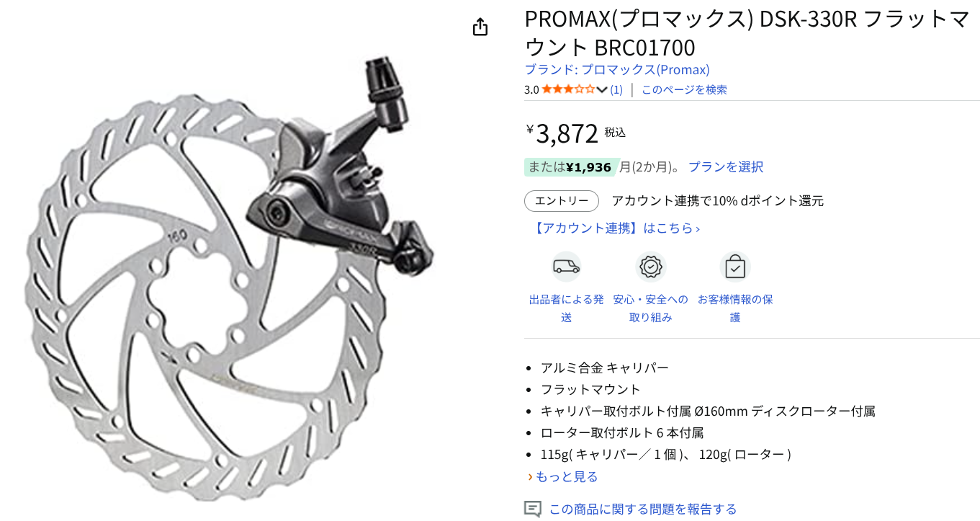This screenshot has height=521, width=980.
Task: Click the share icon above product image
Action: (480, 27)
